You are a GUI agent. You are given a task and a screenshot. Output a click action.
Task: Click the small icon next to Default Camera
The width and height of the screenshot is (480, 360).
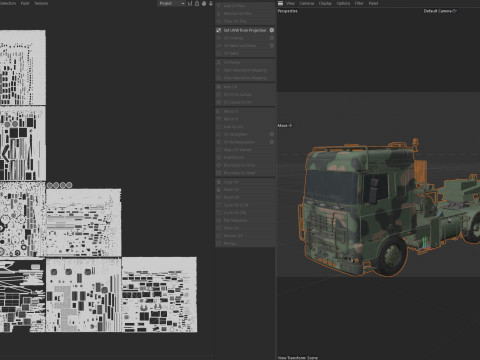click(455, 11)
